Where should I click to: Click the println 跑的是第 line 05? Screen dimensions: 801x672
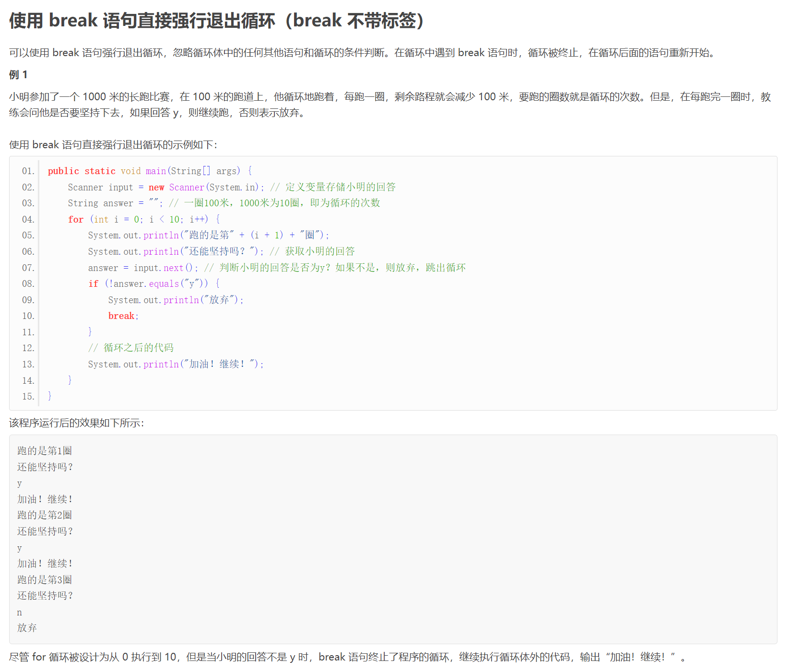209,235
